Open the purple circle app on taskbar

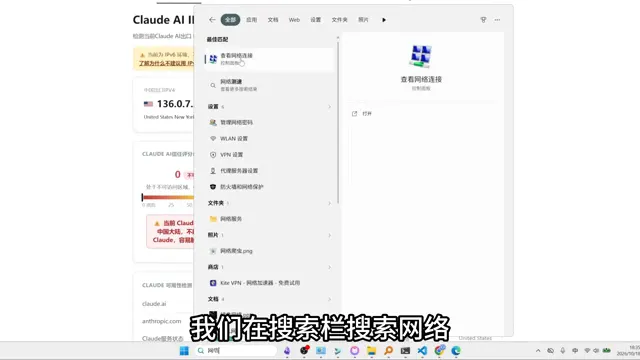click(354, 351)
